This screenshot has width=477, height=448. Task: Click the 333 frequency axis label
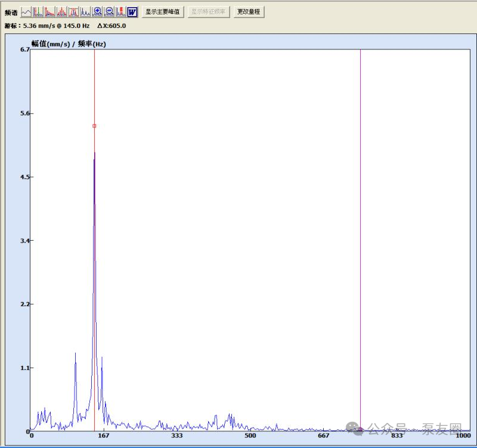(x=177, y=435)
